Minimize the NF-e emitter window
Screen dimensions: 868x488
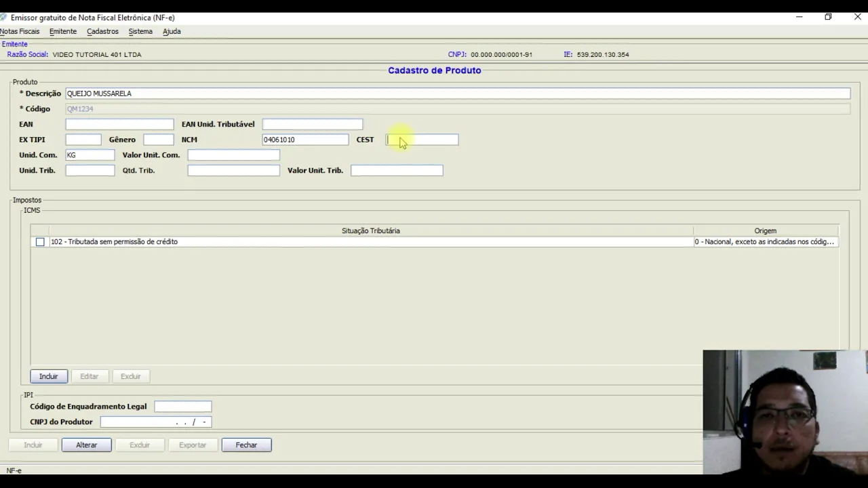[799, 17]
